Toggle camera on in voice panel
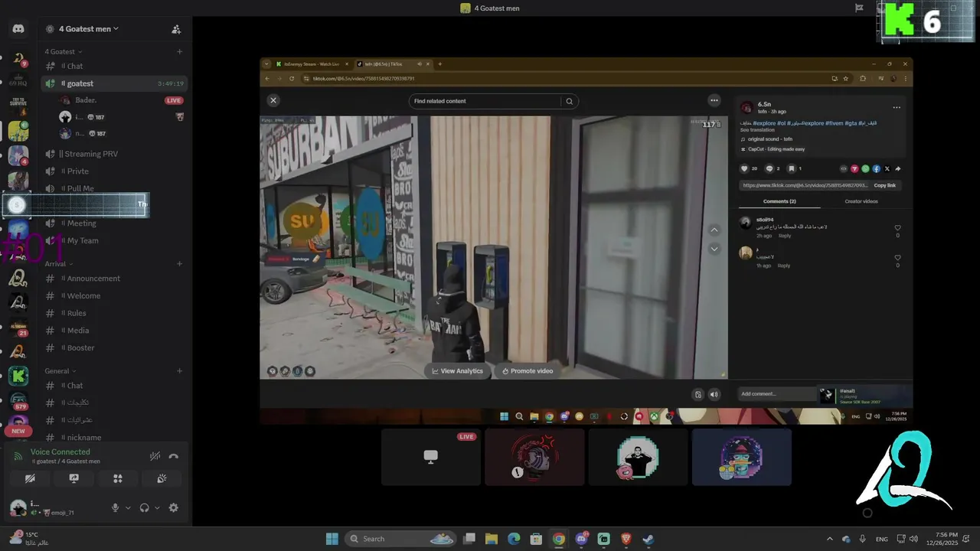The height and width of the screenshot is (551, 980). (30, 478)
